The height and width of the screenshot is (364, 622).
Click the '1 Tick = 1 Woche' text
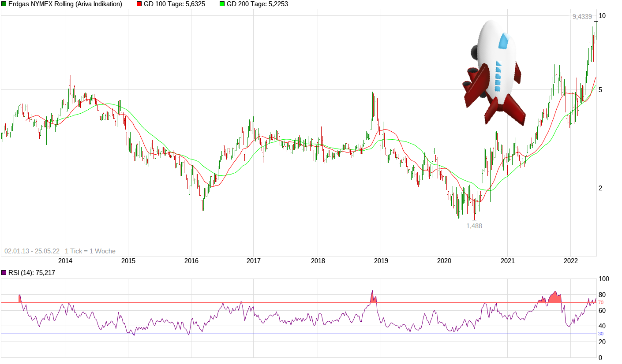click(x=90, y=251)
